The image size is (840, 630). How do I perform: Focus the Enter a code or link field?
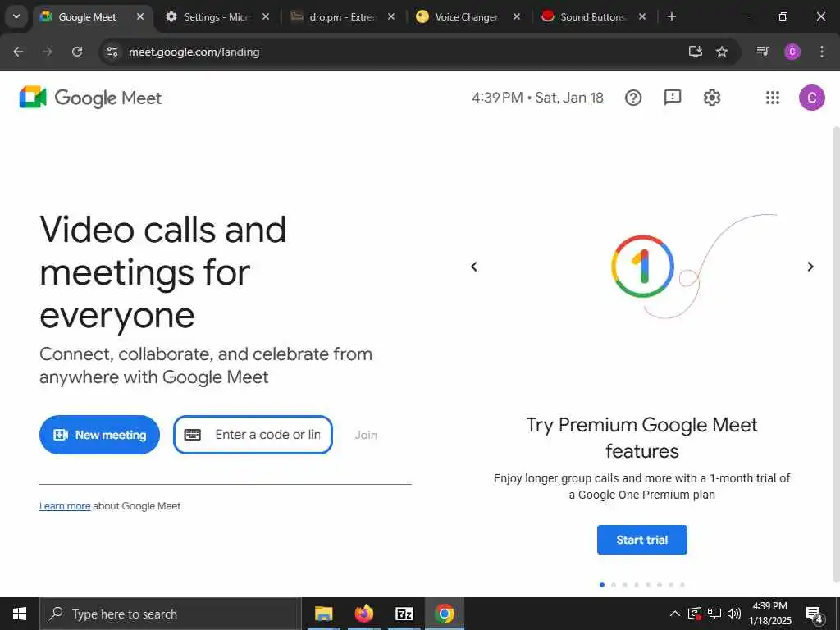coord(253,435)
